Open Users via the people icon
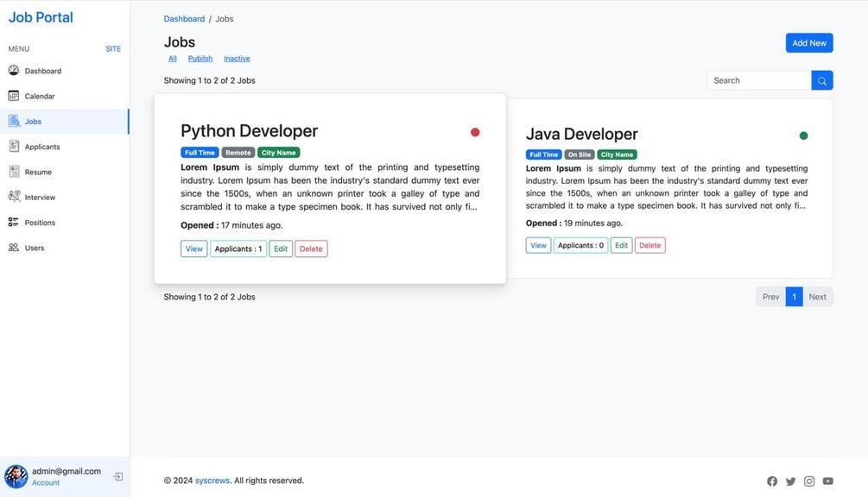 (x=14, y=248)
